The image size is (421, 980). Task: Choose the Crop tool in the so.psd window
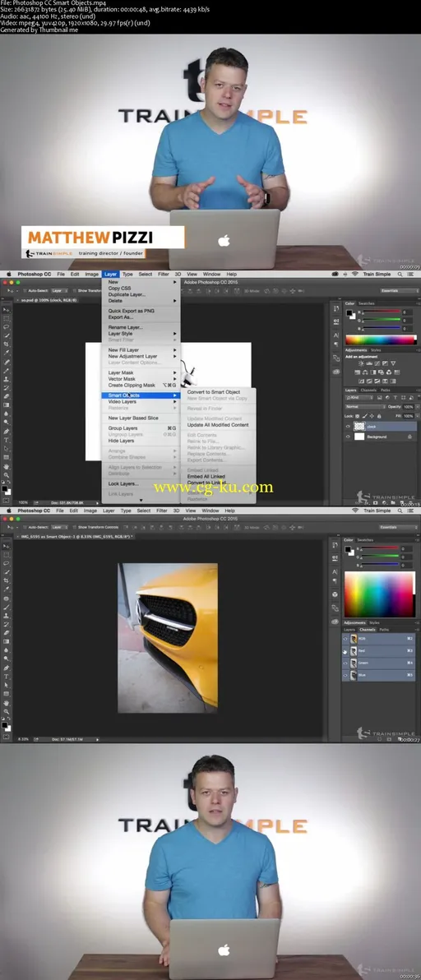coord(7,344)
